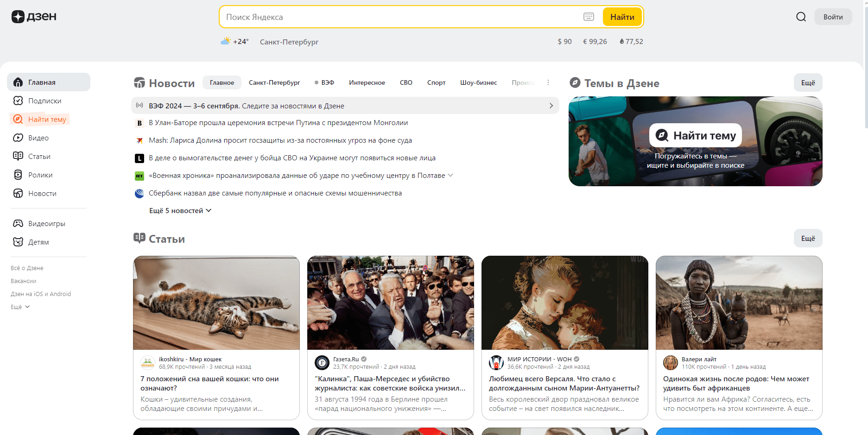Open the overflow menu in news tabs row
The image size is (868, 435).
point(548,82)
